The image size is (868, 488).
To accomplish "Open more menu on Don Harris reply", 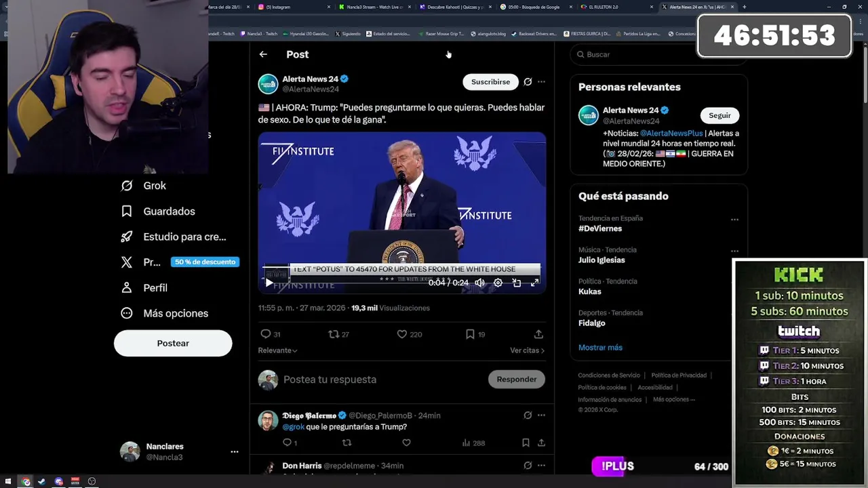I will pos(541,466).
